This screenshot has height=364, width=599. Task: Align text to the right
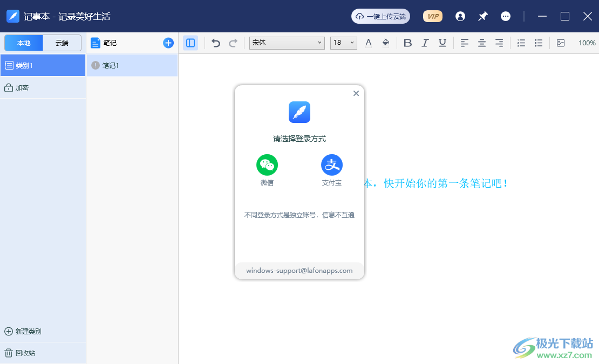coord(499,43)
